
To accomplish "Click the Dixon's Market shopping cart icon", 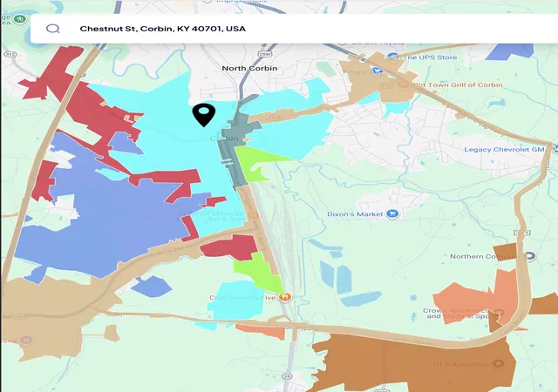I will pyautogui.click(x=392, y=213).
